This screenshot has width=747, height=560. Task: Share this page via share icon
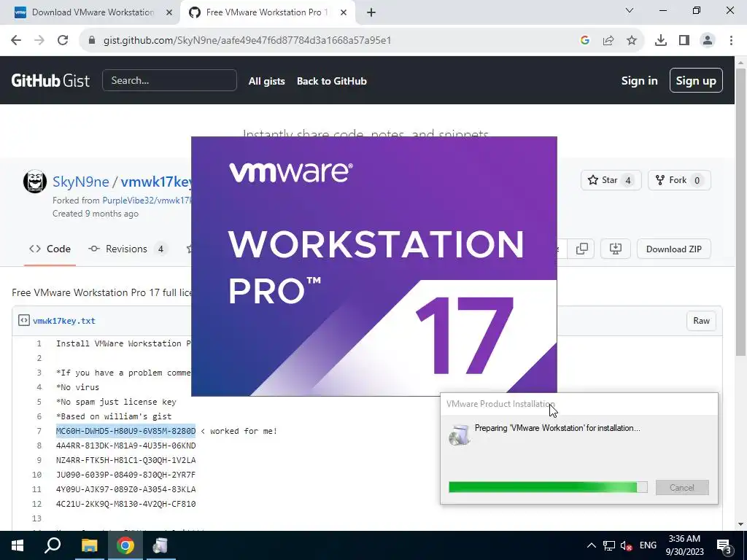(x=608, y=41)
